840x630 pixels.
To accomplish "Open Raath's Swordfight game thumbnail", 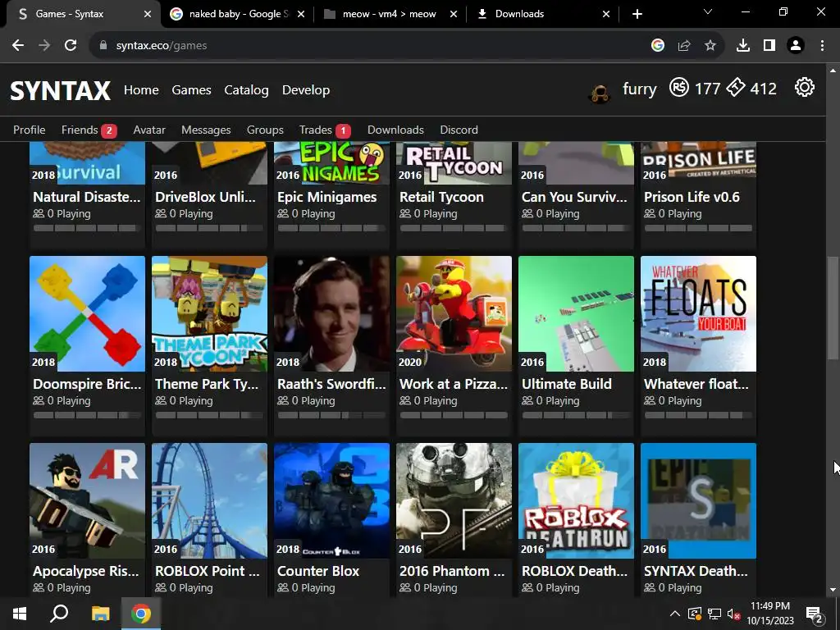I will (331, 313).
